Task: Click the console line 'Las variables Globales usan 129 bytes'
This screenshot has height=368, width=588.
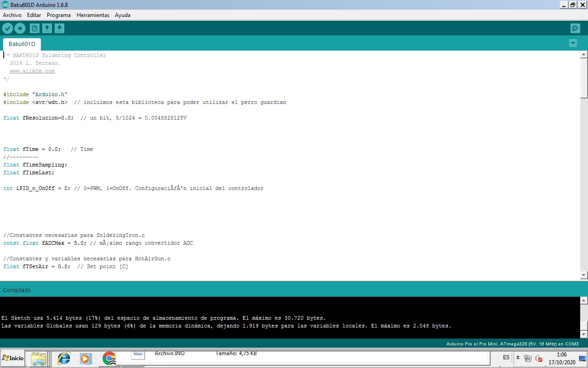Action: [x=226, y=326]
